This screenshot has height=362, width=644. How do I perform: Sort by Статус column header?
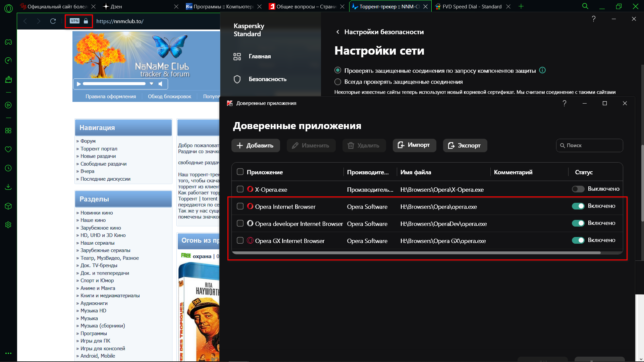[584, 172]
